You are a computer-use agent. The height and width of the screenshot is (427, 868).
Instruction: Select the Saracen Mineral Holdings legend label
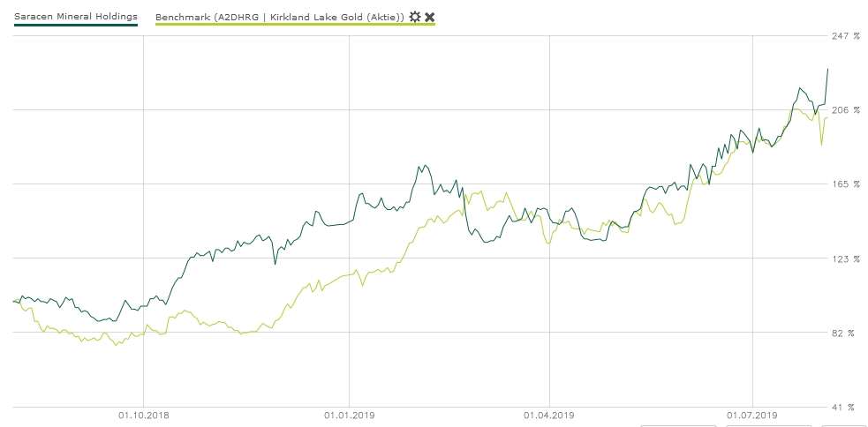[x=76, y=17]
